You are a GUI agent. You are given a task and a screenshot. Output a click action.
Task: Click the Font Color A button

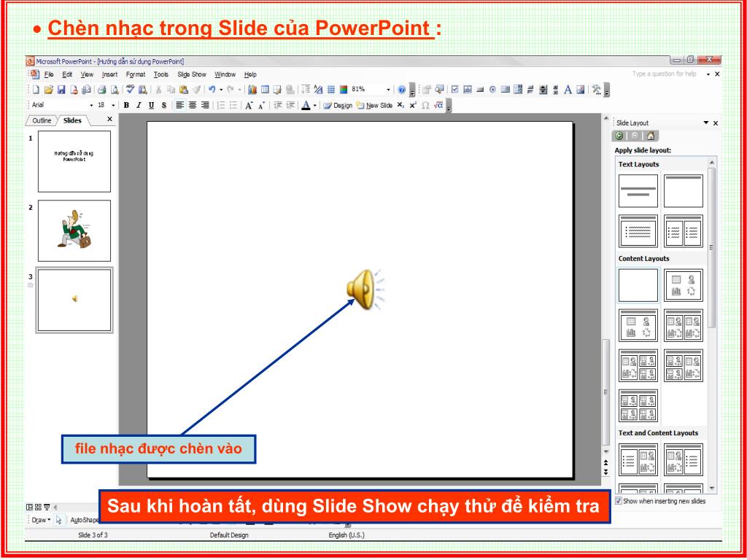point(306,105)
